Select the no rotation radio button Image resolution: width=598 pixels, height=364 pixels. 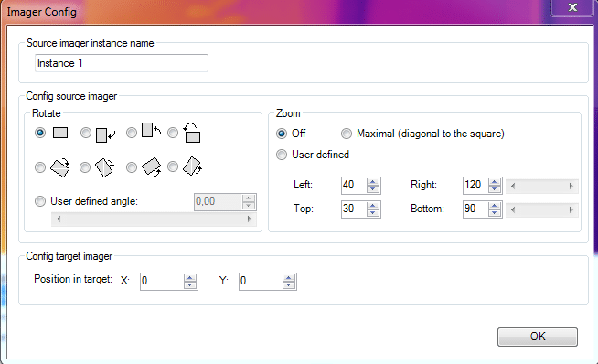(40, 133)
